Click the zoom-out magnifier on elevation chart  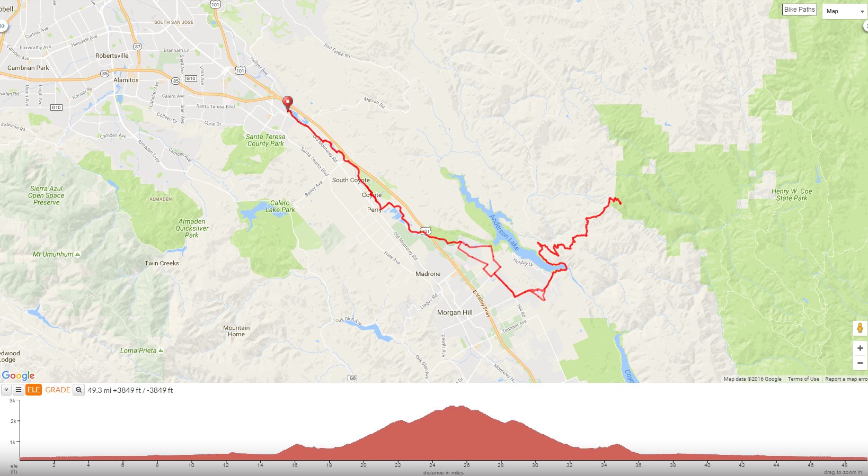pyautogui.click(x=79, y=390)
